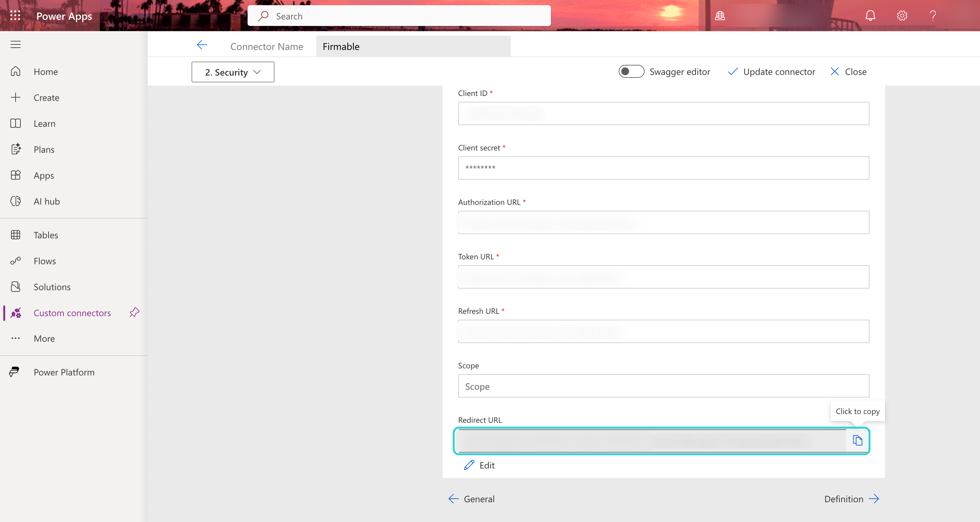Unpin Custom connectors using the pin icon
Screen dimensions: 980x522
point(134,313)
